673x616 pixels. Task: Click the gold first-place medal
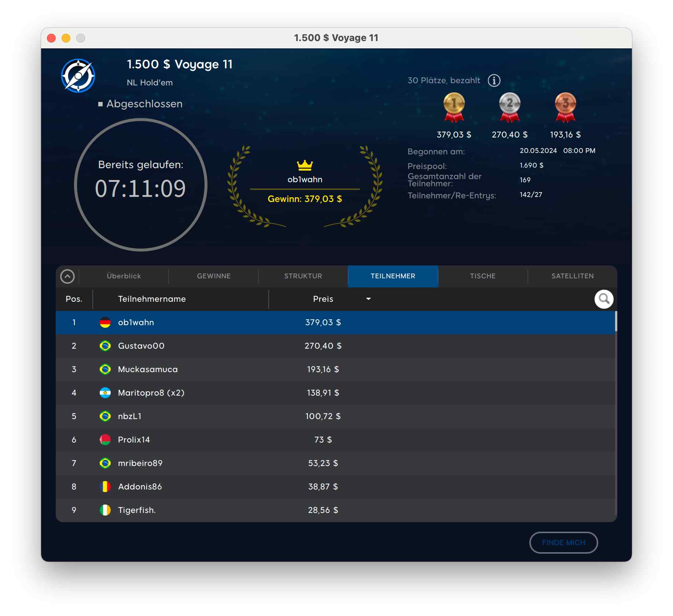(454, 107)
